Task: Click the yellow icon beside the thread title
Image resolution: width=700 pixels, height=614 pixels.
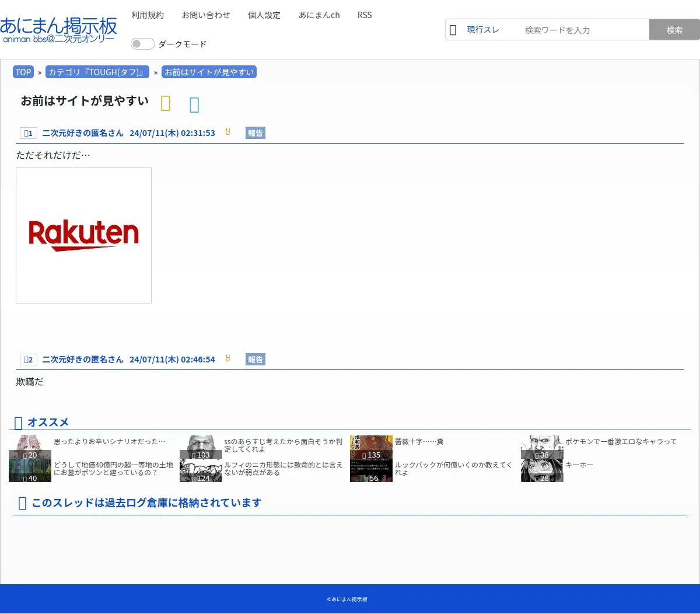Action: click(166, 103)
